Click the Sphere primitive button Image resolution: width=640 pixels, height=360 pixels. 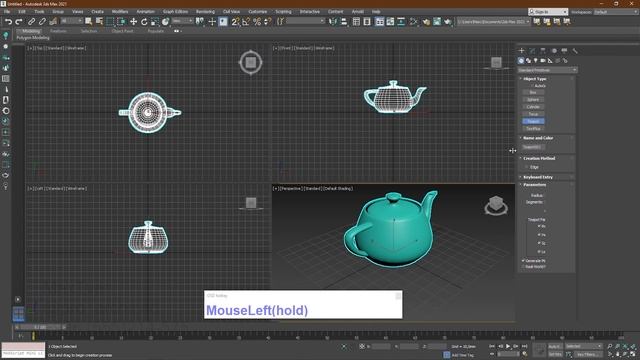pos(533,100)
